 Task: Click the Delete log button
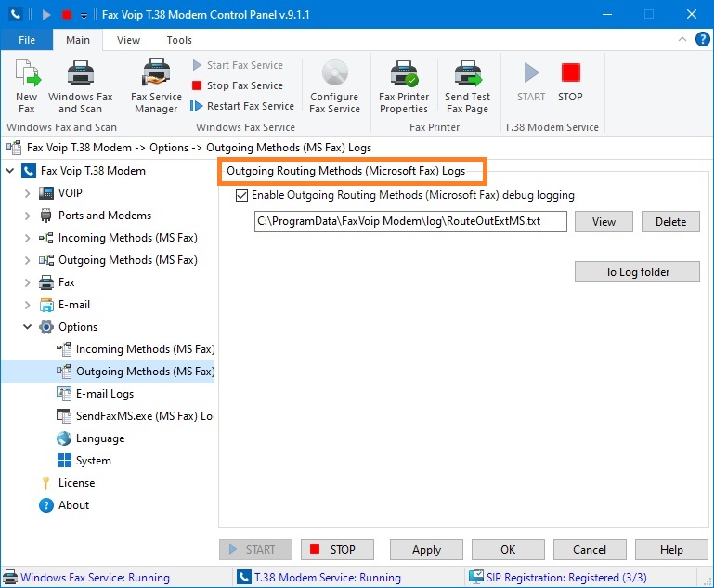coord(670,221)
